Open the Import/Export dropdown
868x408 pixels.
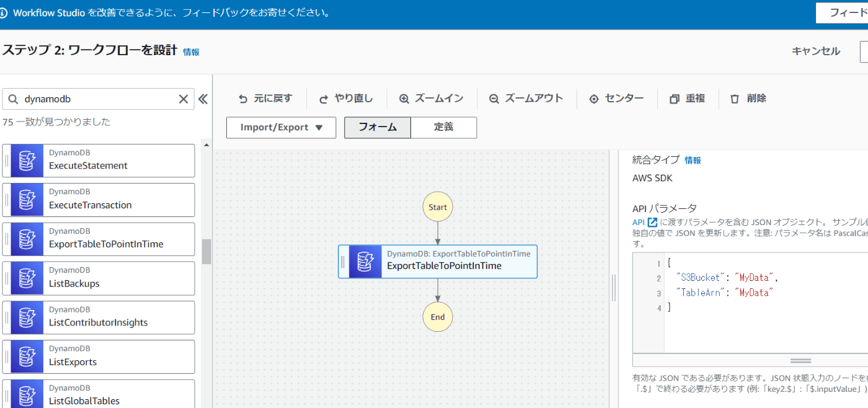click(x=281, y=127)
